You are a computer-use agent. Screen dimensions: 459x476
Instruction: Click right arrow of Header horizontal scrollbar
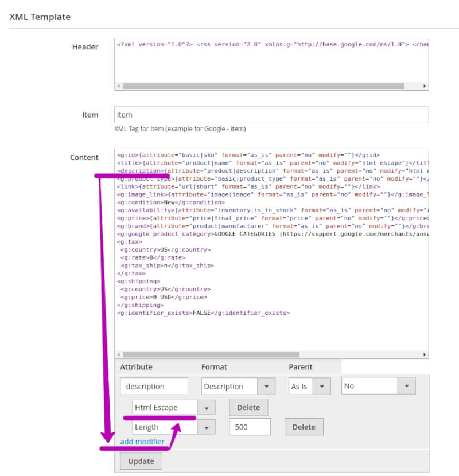point(425,86)
